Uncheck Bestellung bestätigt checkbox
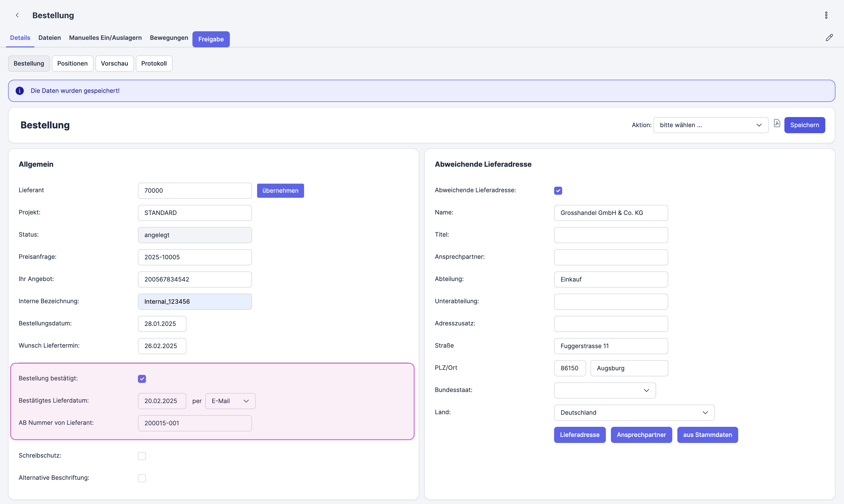 click(142, 379)
